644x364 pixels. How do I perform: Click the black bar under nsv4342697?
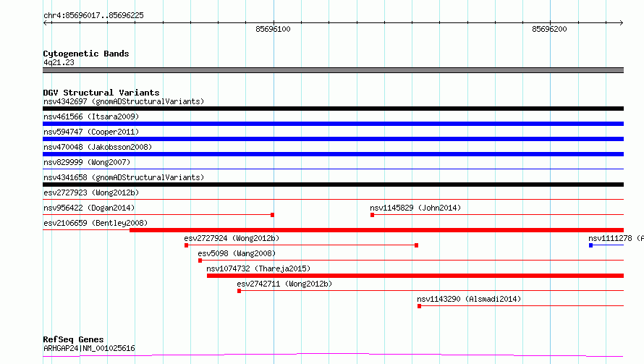pos(333,109)
